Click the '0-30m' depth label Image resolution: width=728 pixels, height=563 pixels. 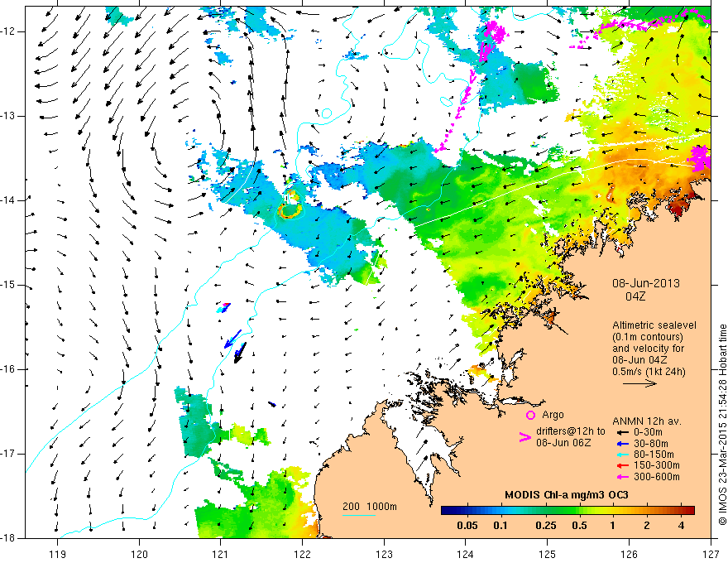[648, 432]
